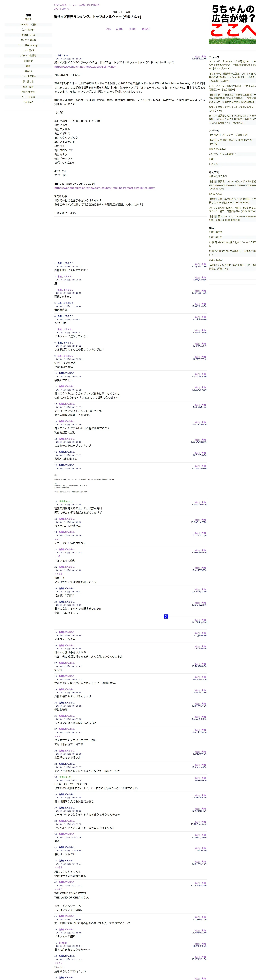Open 欅坂46 board in sidebar
This screenshot has height=980, width=256.
[x=28, y=71]
